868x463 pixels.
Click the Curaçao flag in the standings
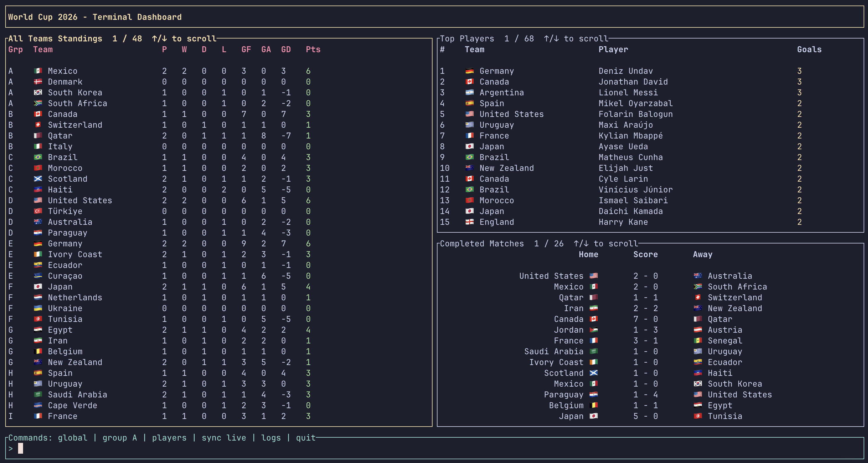tap(38, 276)
